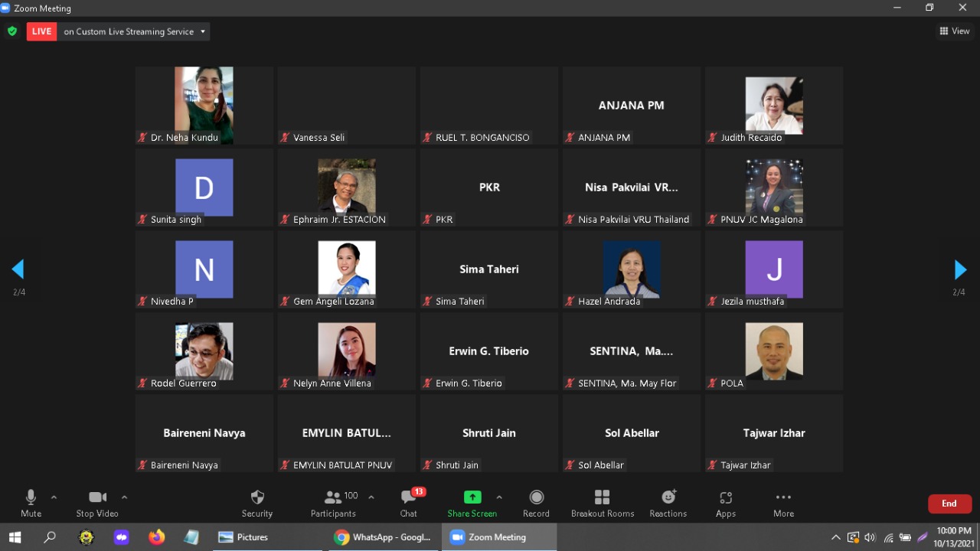The image size is (980, 551).
Task: Select Gem Angeli Lozana photo tile
Action: point(347,269)
